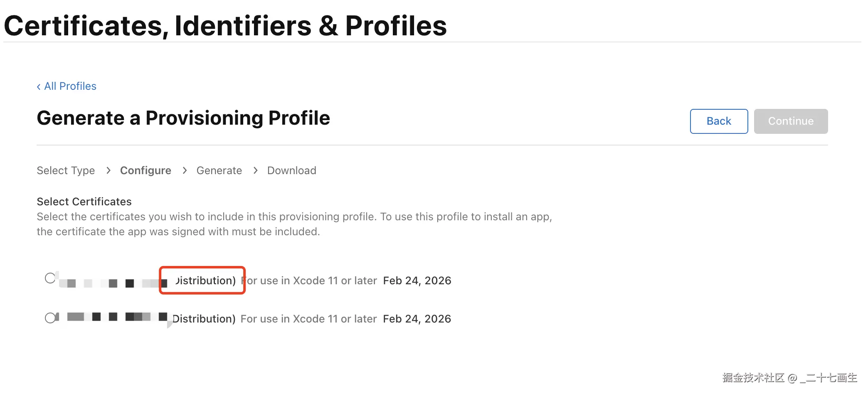
Task: Return to All Profiles
Action: click(x=70, y=86)
